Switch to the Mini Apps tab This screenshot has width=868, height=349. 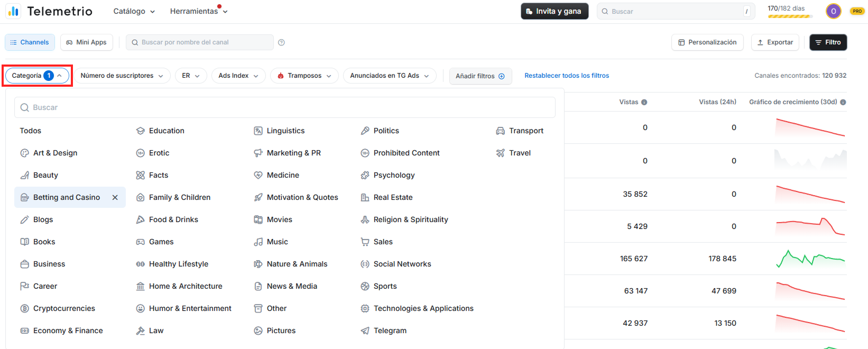87,42
